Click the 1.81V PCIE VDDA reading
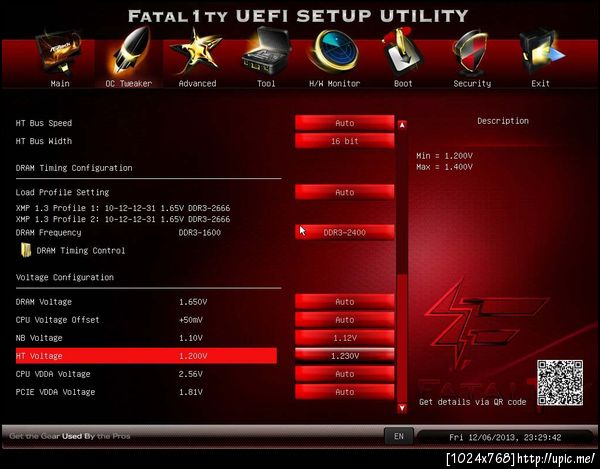The image size is (600, 469). tap(191, 392)
